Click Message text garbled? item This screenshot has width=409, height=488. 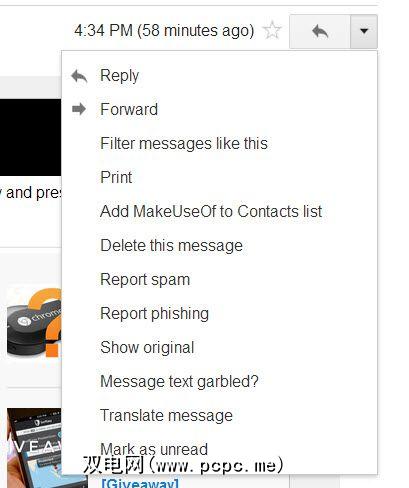[x=179, y=381]
